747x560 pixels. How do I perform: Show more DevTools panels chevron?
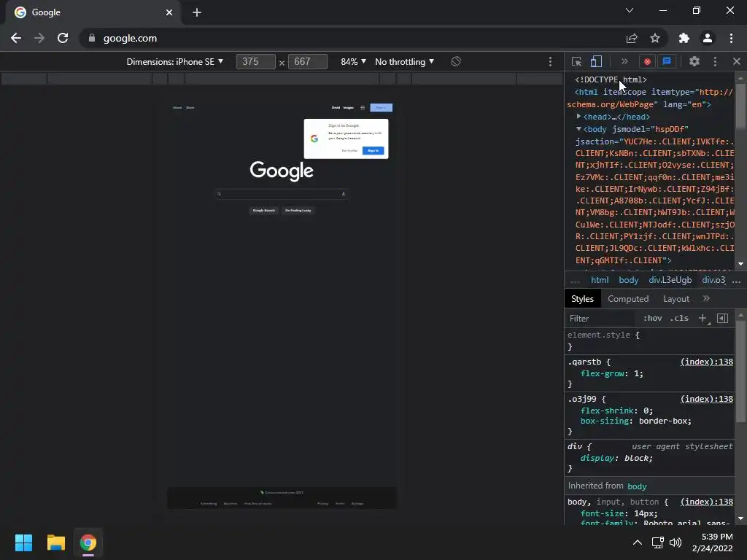(624, 61)
